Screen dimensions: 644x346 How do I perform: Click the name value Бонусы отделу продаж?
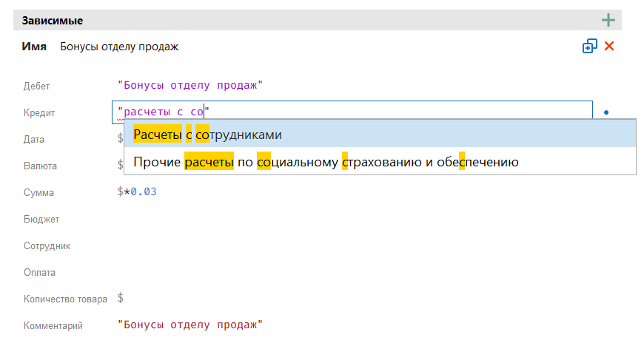click(x=119, y=47)
